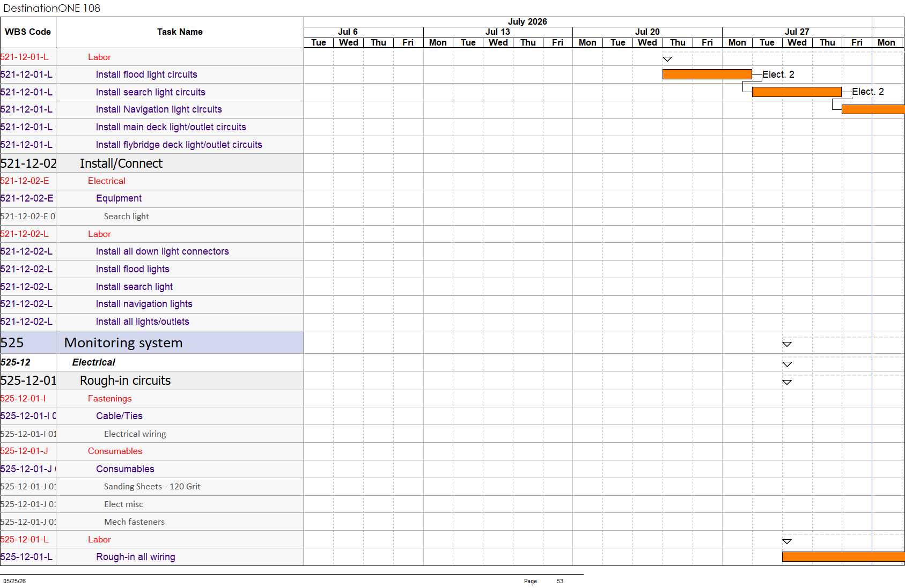The height and width of the screenshot is (588, 905).
Task: Click the summary triangle on 525-12 Electrical row
Action: pyautogui.click(x=787, y=364)
